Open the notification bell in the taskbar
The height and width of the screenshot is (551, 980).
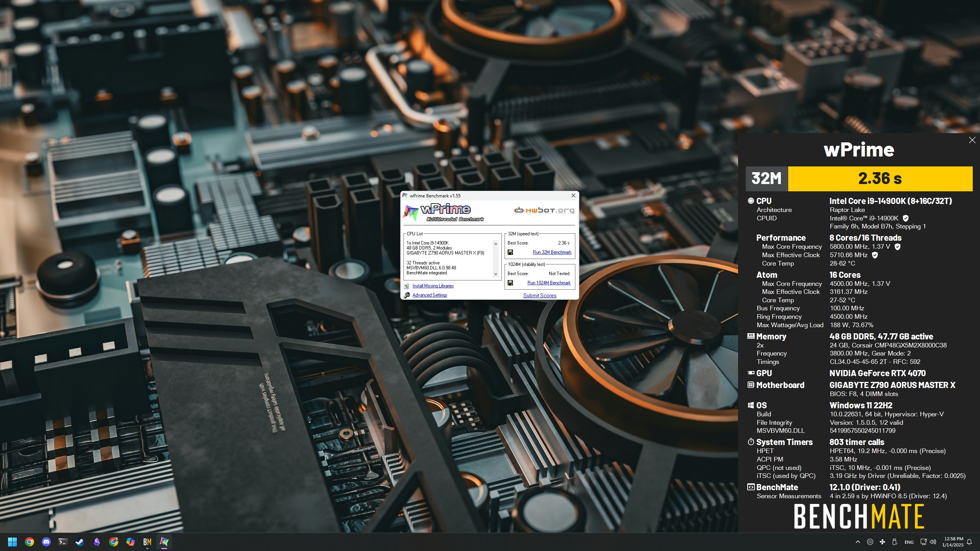point(970,542)
